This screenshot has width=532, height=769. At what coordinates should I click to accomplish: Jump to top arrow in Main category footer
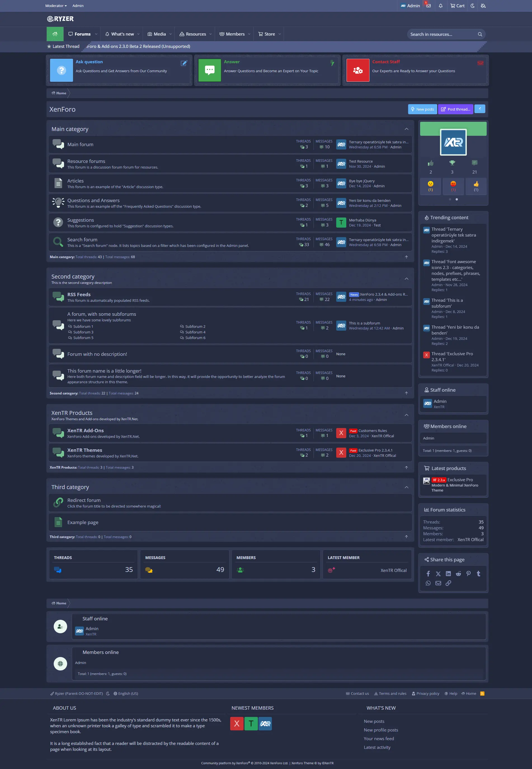click(406, 257)
